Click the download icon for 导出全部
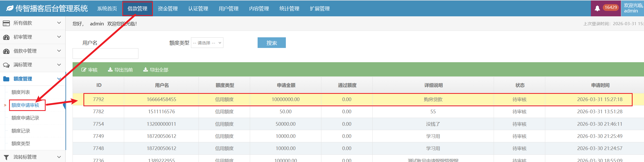 click(146, 70)
